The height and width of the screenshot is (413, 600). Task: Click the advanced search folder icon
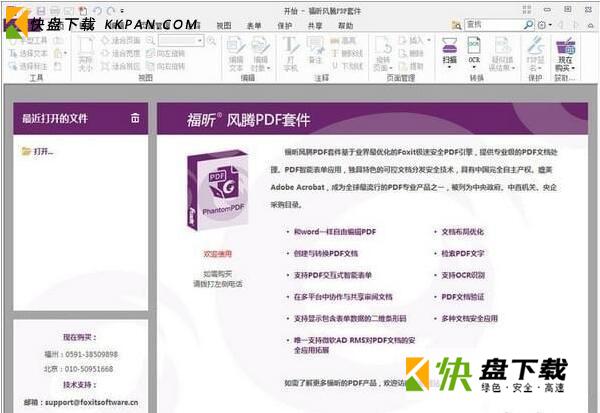point(456,25)
